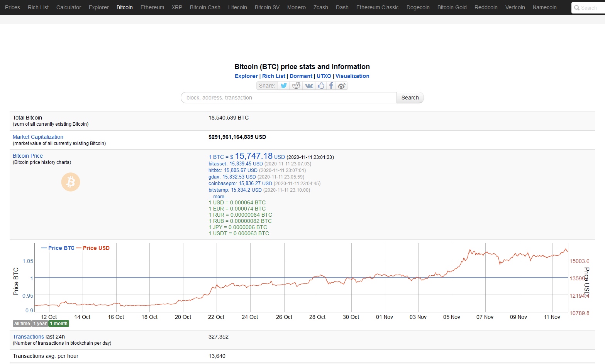Open the Market Capitalization link
The height and width of the screenshot is (364, 605).
(38, 137)
